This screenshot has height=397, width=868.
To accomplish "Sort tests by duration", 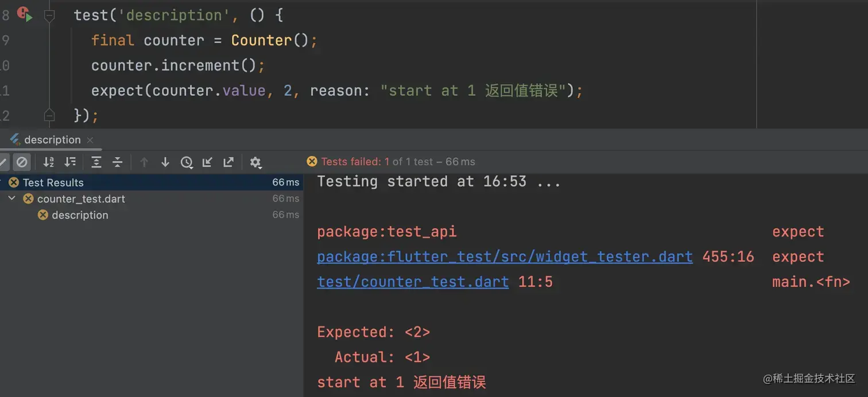I will pos(70,162).
